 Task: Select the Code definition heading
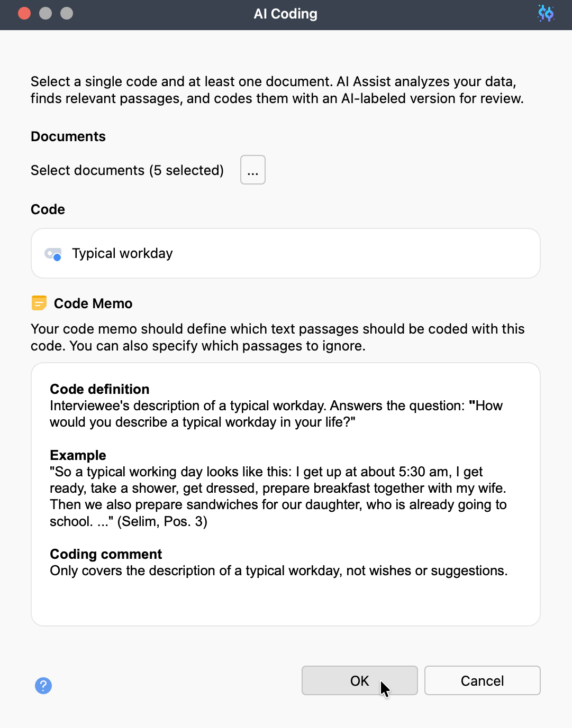[99, 389]
